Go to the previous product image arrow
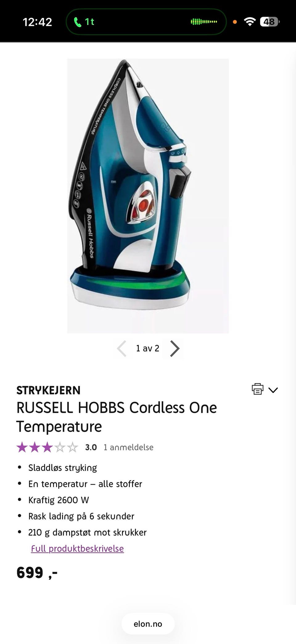 [x=121, y=349]
